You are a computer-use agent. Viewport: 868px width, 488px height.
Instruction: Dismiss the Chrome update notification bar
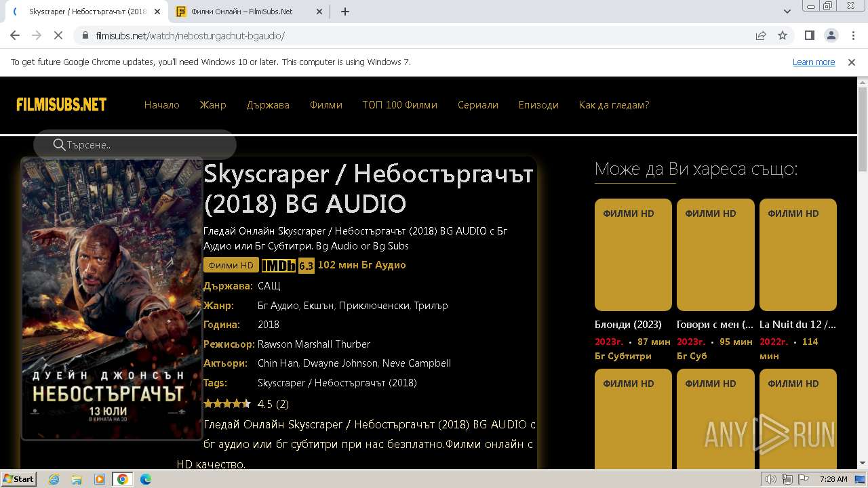pos(852,62)
